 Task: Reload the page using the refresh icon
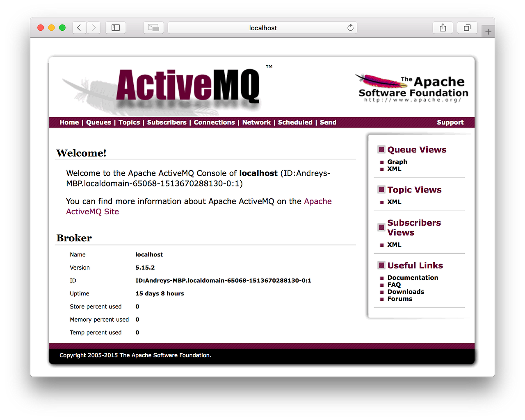[x=350, y=27]
